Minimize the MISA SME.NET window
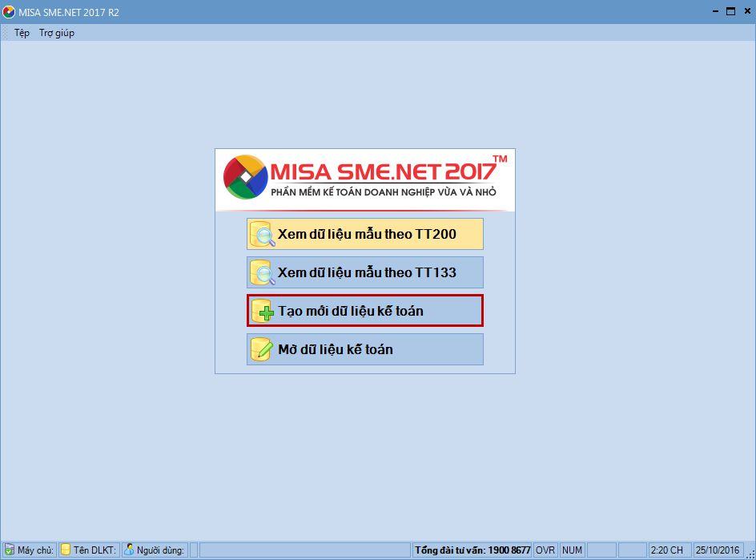Viewport: 756px width, 560px height. [715, 11]
